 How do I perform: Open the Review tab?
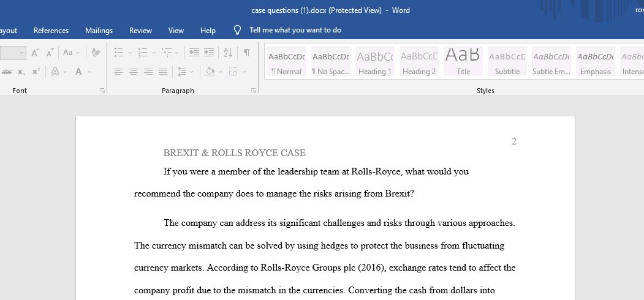(x=140, y=31)
